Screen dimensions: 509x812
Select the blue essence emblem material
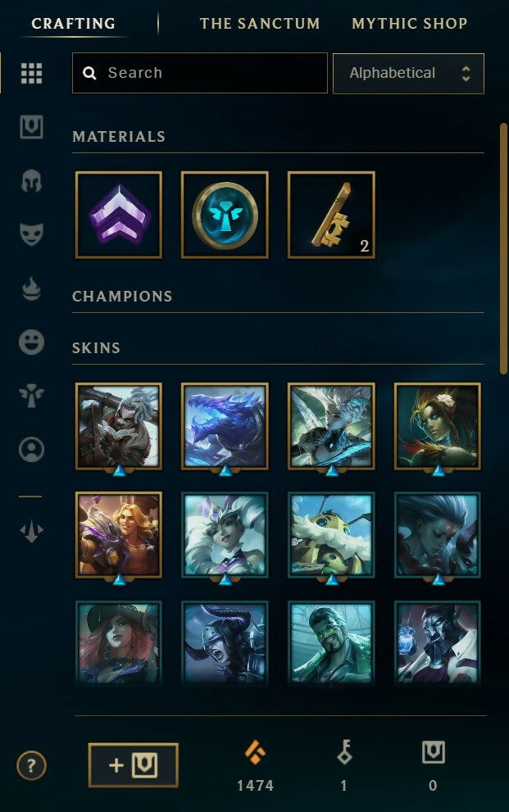[x=225, y=215]
